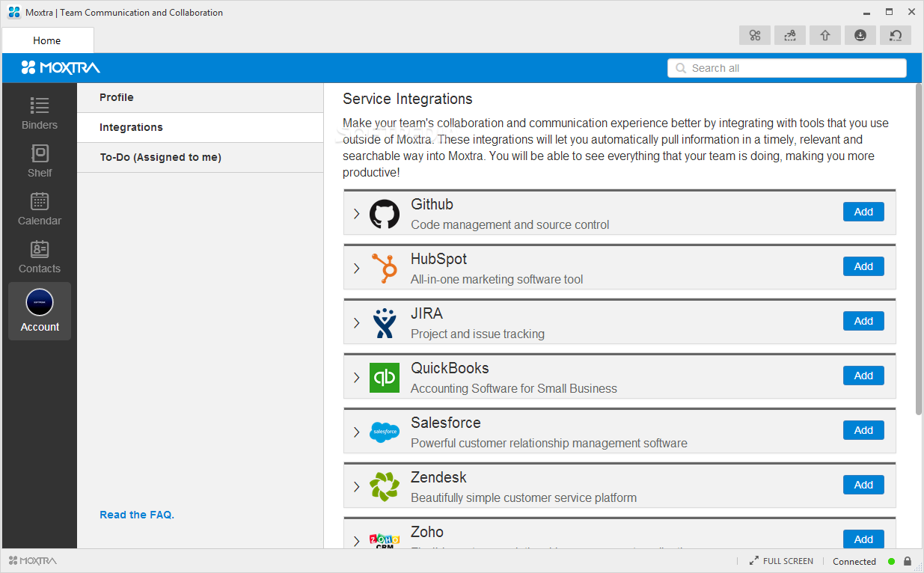924x573 pixels.
Task: Click the 'Connected' status text
Action: (854, 561)
